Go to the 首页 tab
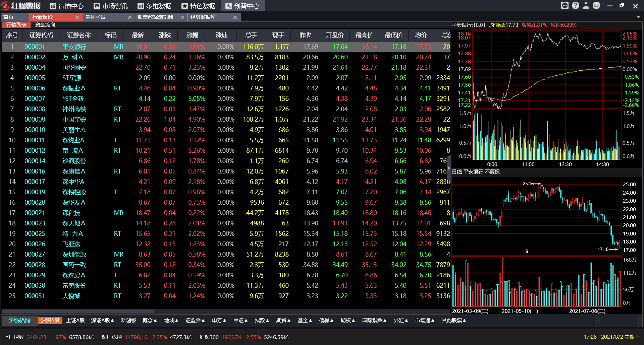 (8, 17)
